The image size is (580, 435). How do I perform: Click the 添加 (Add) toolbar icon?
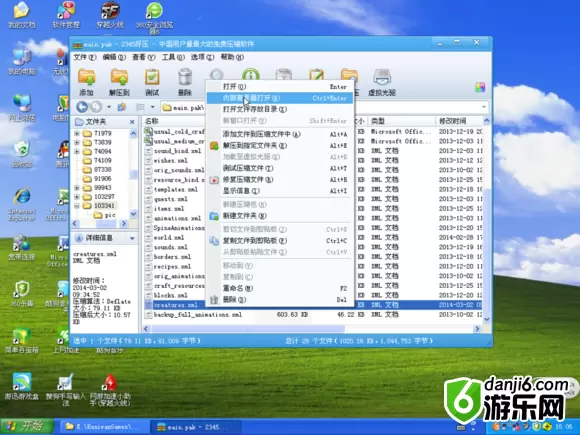coord(86,82)
